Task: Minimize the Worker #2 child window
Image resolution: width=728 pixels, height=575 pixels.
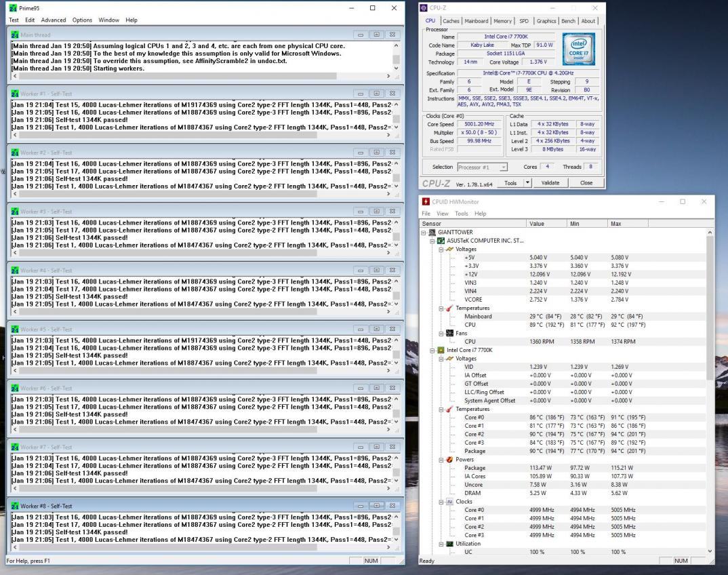Action: click(361, 153)
